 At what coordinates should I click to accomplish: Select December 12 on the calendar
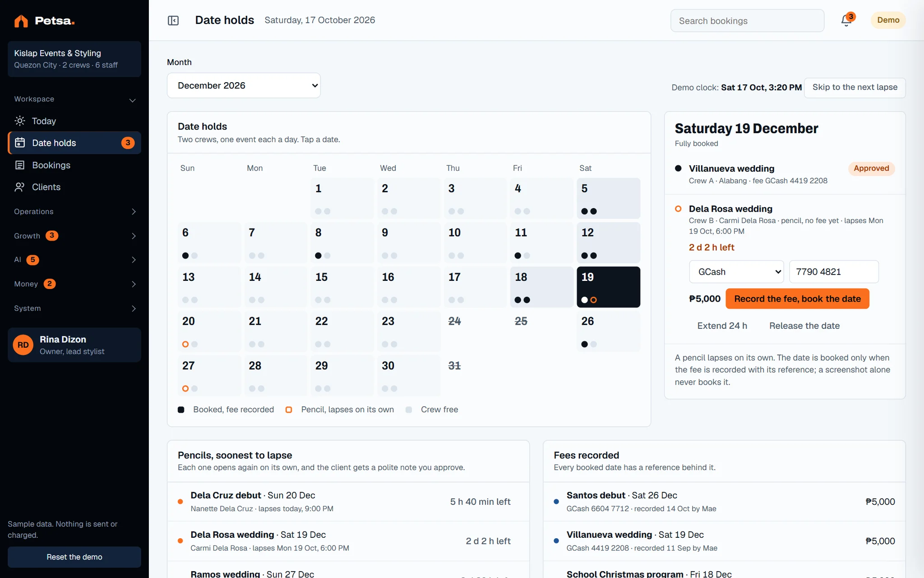(608, 243)
